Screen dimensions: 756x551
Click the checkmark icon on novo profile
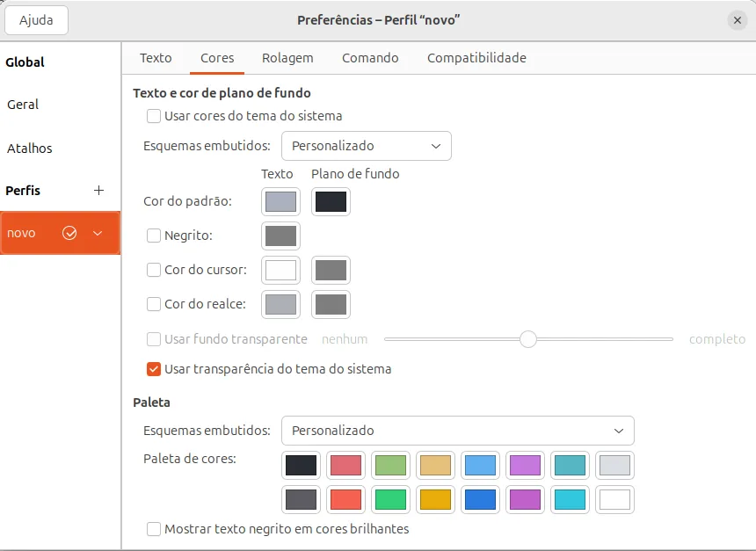pos(70,233)
